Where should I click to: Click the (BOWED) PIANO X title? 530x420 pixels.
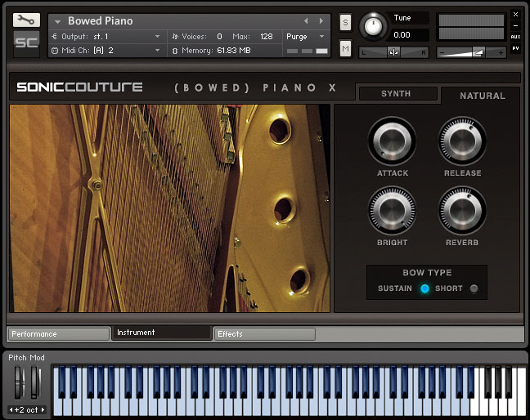click(x=255, y=87)
